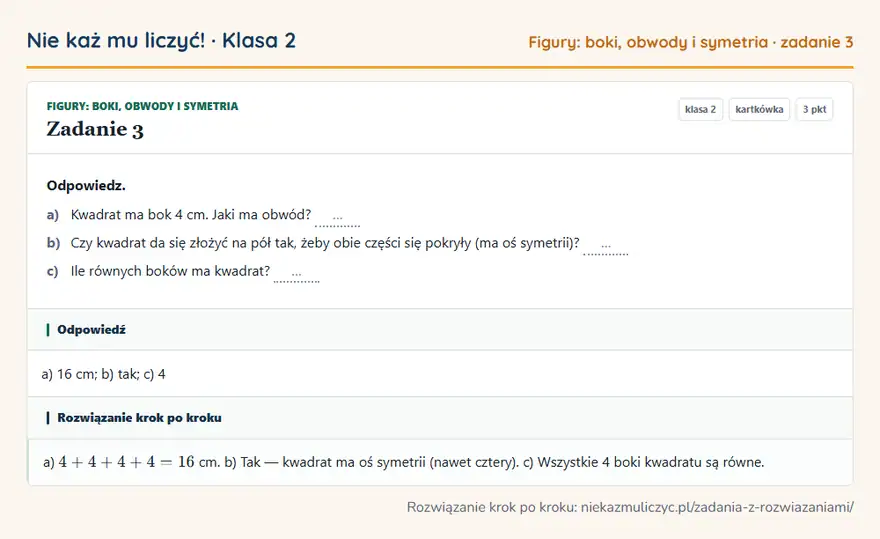
Task: Click the 'Zadanie 3' heading
Action: coord(95,129)
